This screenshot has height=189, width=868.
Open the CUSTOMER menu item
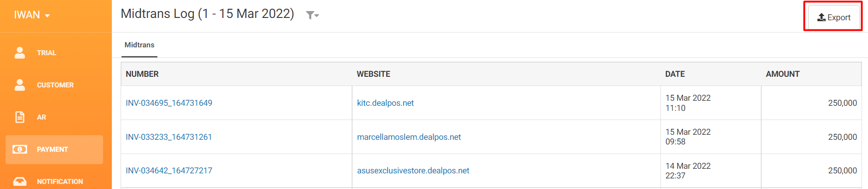[54, 85]
